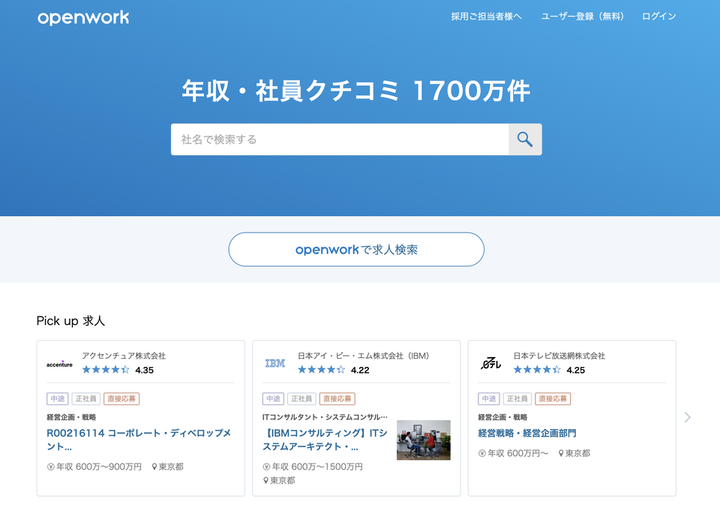The image size is (720, 517).
Task: Click the IBM company logo
Action: point(275,363)
